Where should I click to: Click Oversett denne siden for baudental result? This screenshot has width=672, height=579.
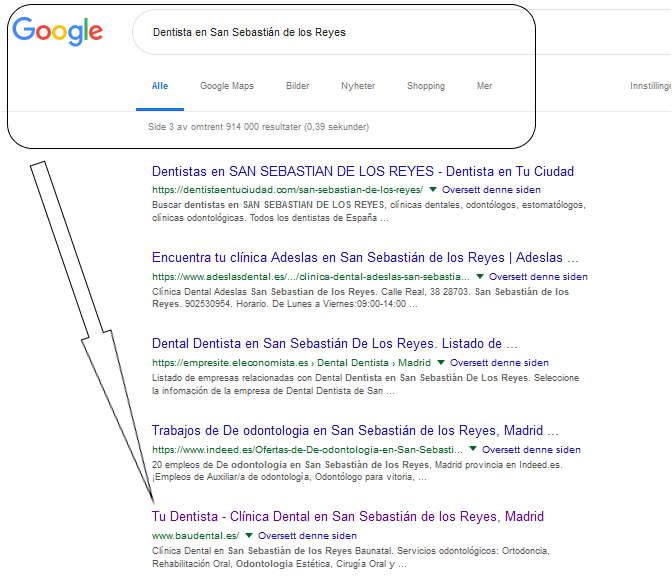tap(307, 536)
